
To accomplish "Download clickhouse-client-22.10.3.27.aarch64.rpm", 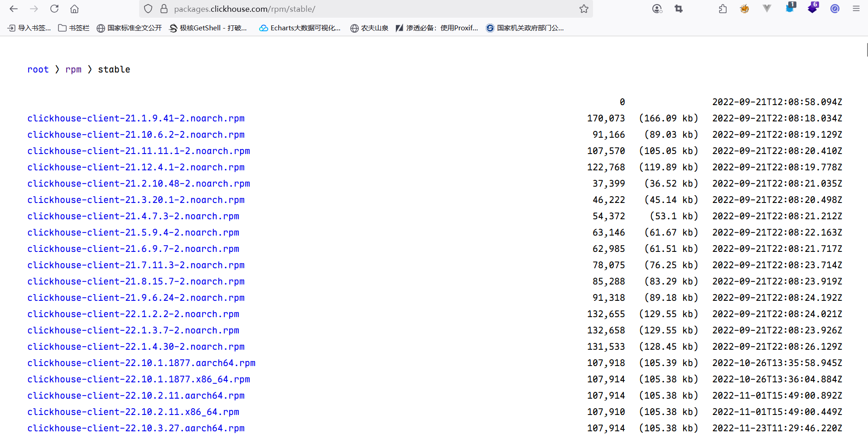I will click(136, 428).
